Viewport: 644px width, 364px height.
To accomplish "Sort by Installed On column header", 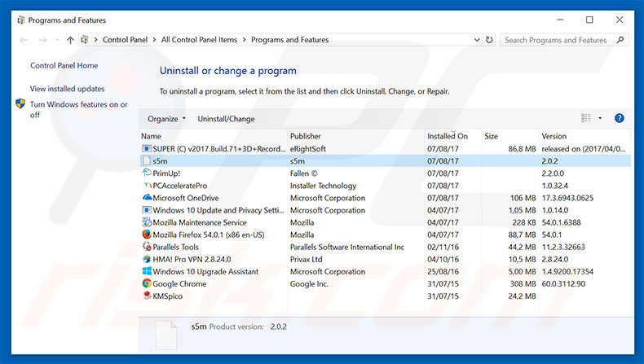I will (453, 136).
